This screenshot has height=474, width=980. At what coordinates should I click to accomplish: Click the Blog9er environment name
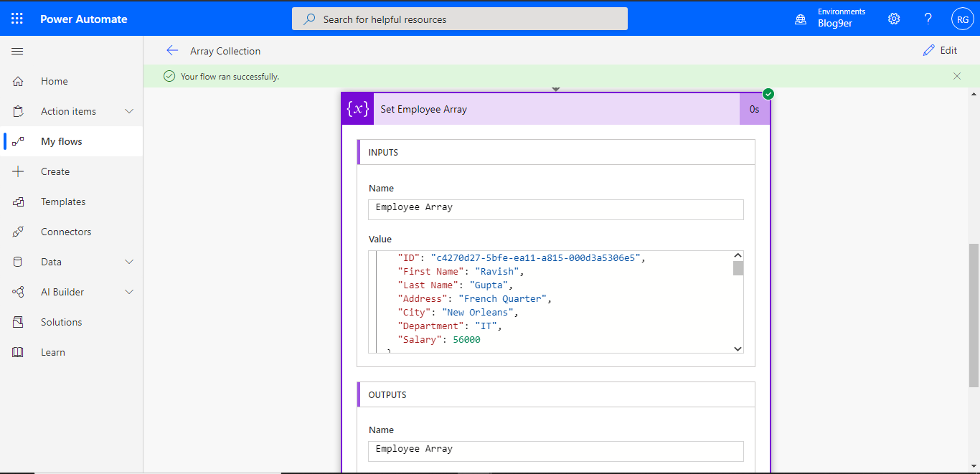(835, 24)
